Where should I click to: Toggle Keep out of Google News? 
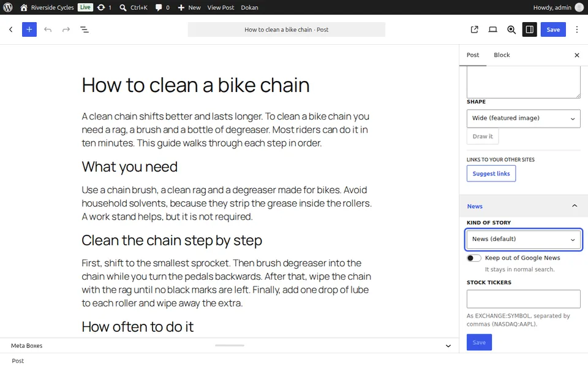tap(473, 258)
